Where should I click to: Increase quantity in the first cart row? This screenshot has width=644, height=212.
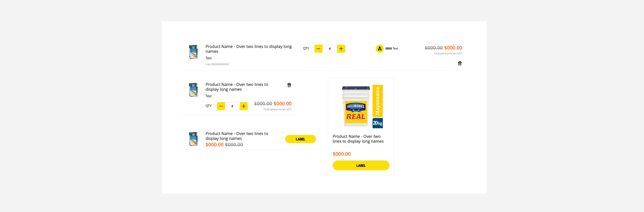coord(341,49)
